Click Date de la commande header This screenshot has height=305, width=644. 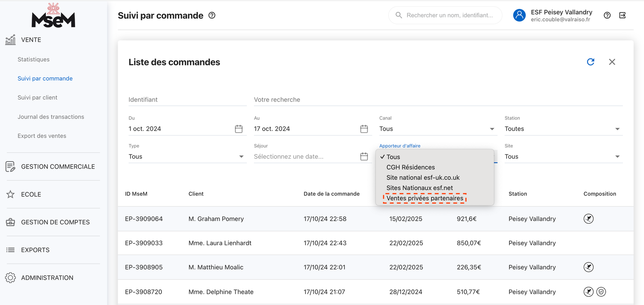click(x=331, y=194)
